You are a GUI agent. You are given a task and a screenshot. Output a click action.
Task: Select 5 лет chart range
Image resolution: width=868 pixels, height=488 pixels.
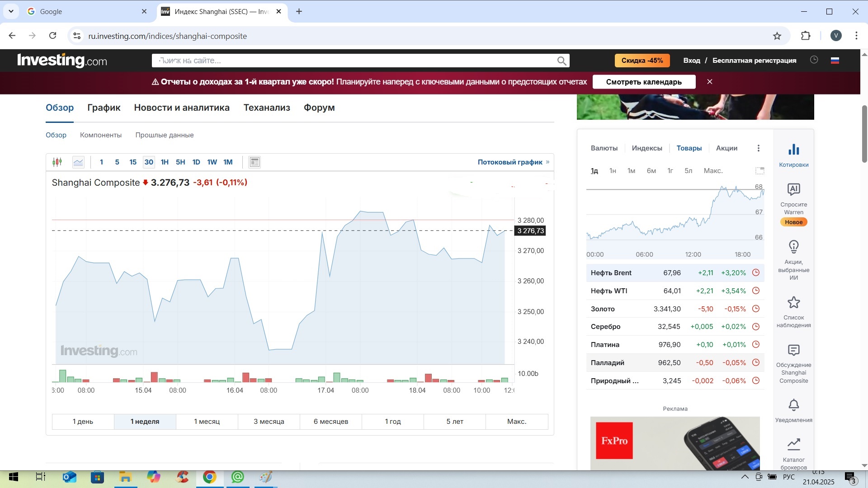pyautogui.click(x=455, y=422)
